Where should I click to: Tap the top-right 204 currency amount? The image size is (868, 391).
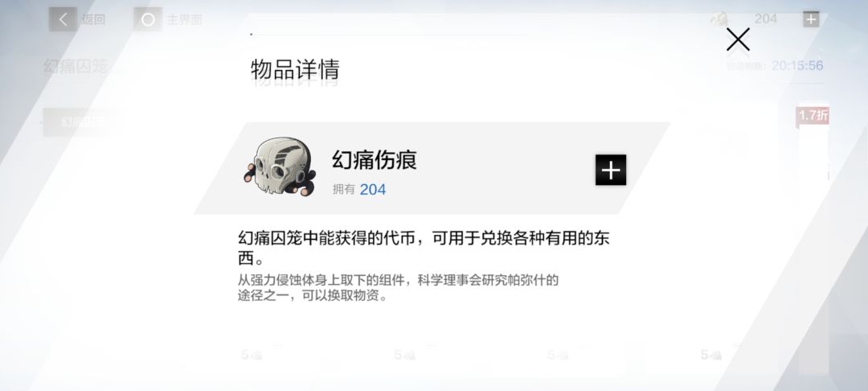tap(766, 19)
